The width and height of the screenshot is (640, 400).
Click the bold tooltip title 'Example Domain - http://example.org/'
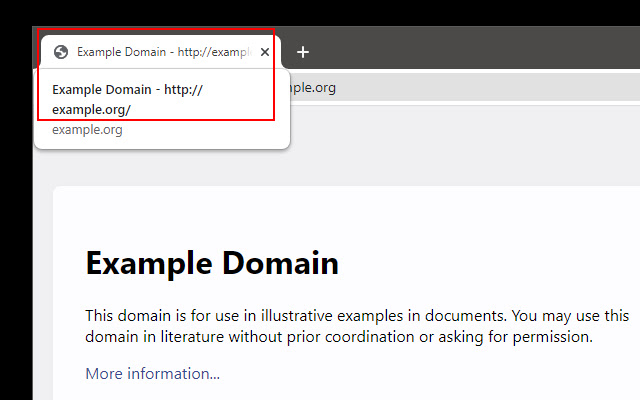127,99
